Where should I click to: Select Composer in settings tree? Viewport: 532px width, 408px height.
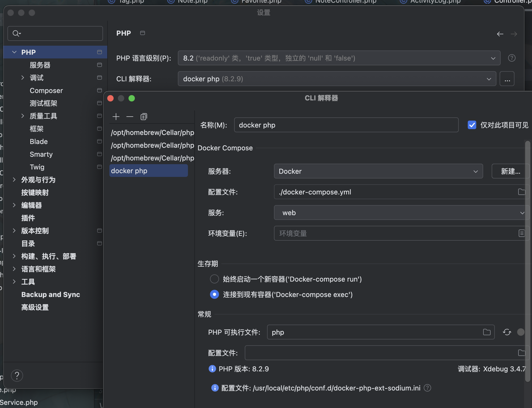(46, 91)
